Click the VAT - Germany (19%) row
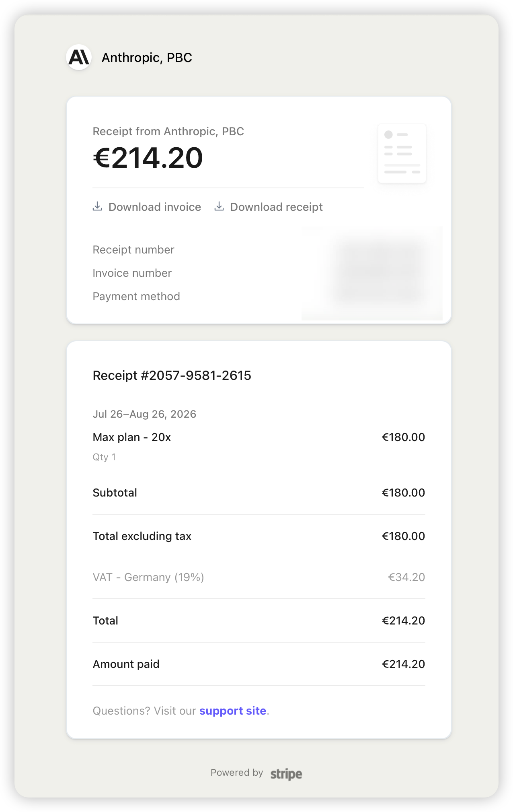Image resolution: width=513 pixels, height=812 pixels. [259, 577]
